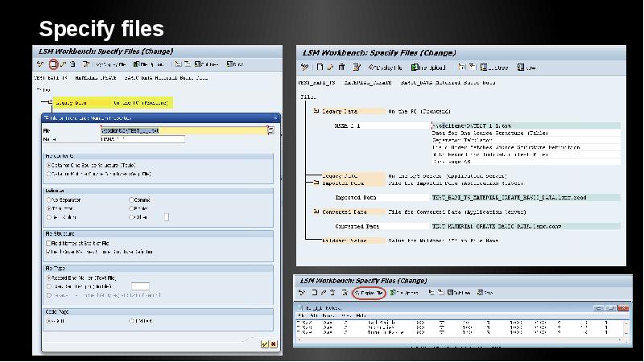The image size is (644, 362).
Task: Open Edit menu in Notepad window
Action: coord(314,315)
